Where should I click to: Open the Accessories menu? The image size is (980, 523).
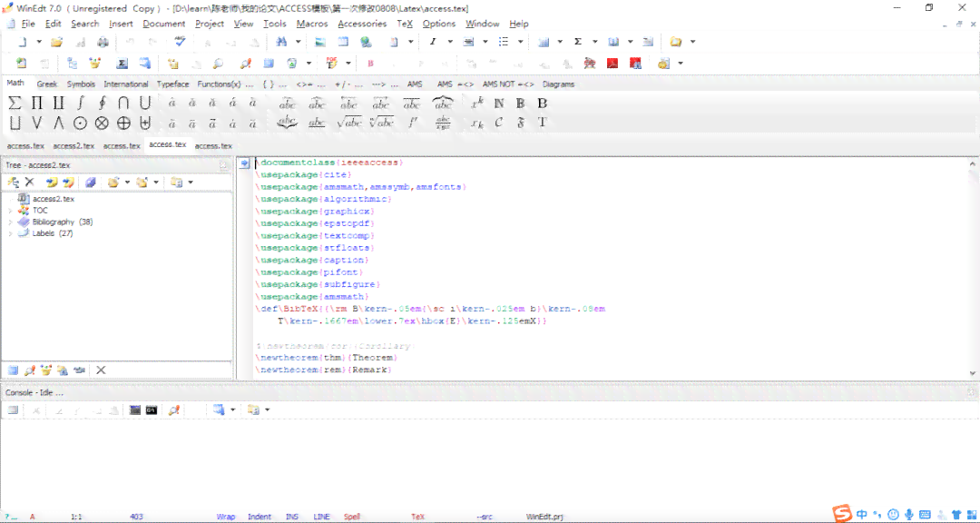pyautogui.click(x=362, y=24)
